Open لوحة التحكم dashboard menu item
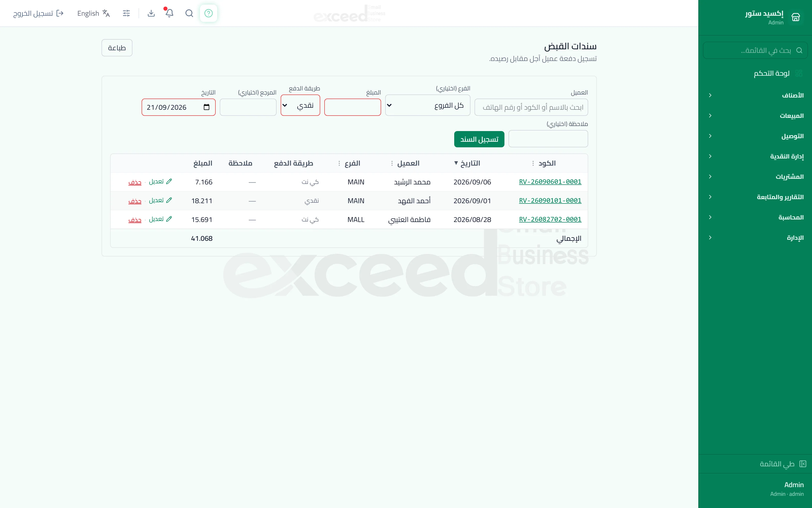 755,73
